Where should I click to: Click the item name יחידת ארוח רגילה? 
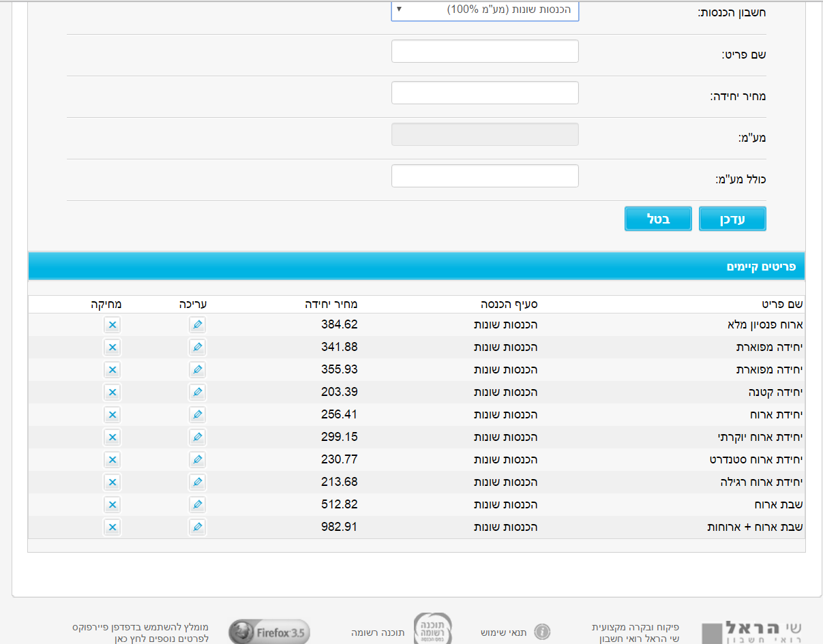point(762,482)
